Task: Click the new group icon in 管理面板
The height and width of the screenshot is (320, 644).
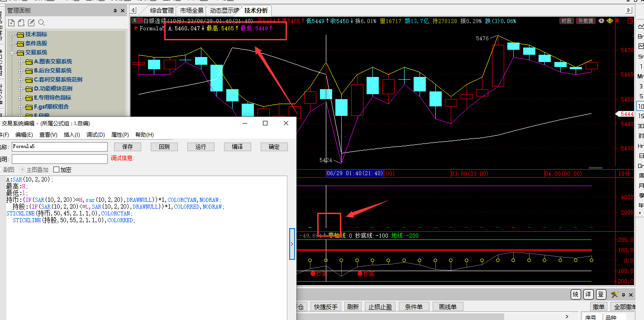Action: coord(22,23)
